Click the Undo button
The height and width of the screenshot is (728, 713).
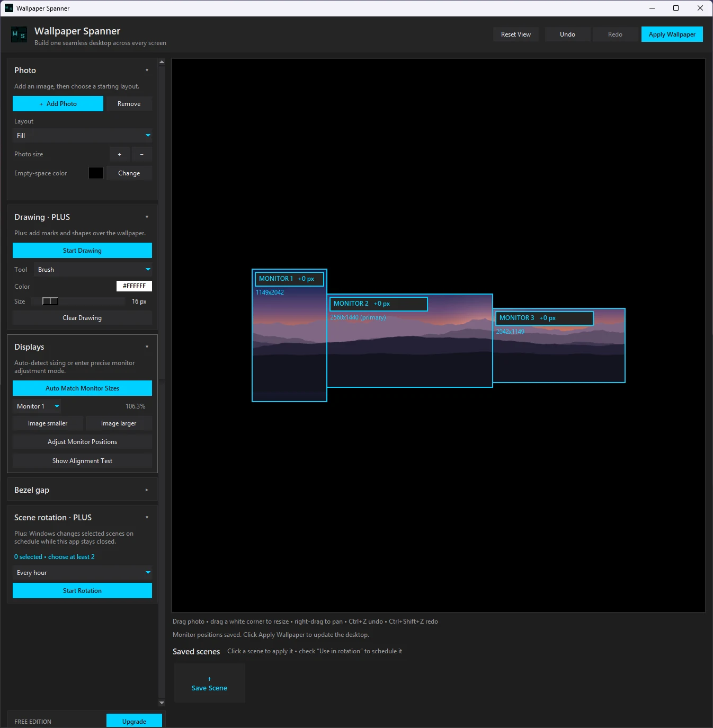click(x=567, y=34)
